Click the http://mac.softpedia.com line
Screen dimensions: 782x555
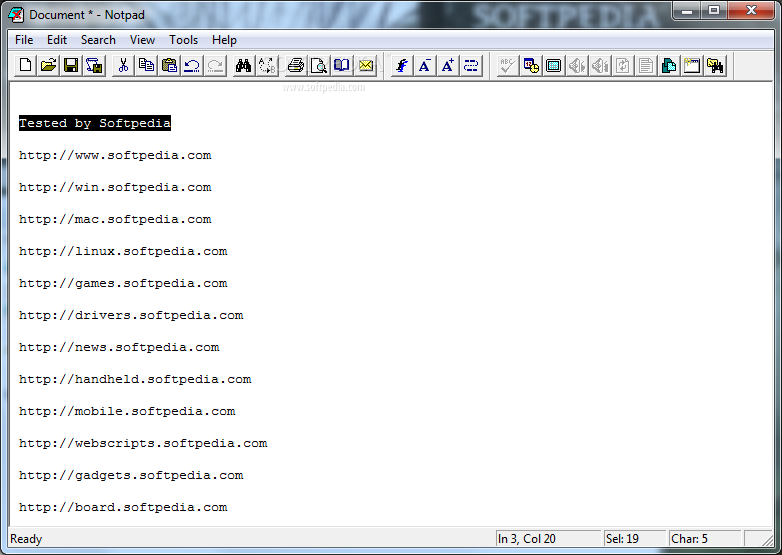coord(115,219)
